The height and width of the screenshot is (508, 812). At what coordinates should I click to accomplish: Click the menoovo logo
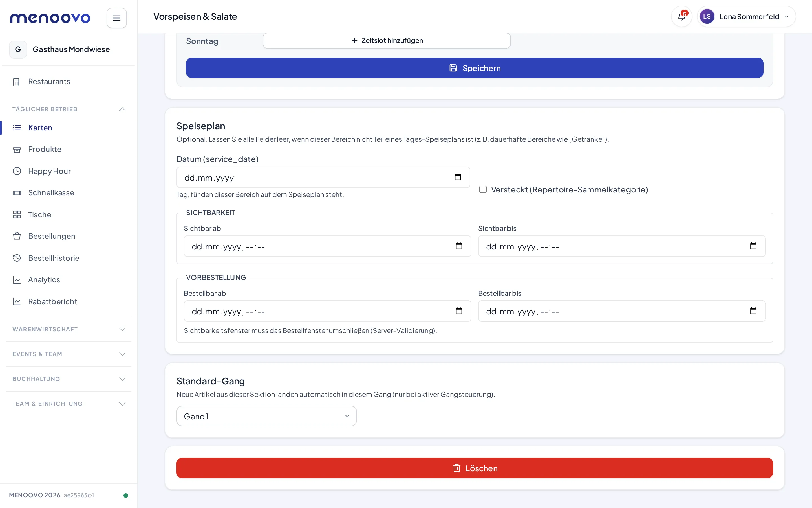tap(50, 18)
